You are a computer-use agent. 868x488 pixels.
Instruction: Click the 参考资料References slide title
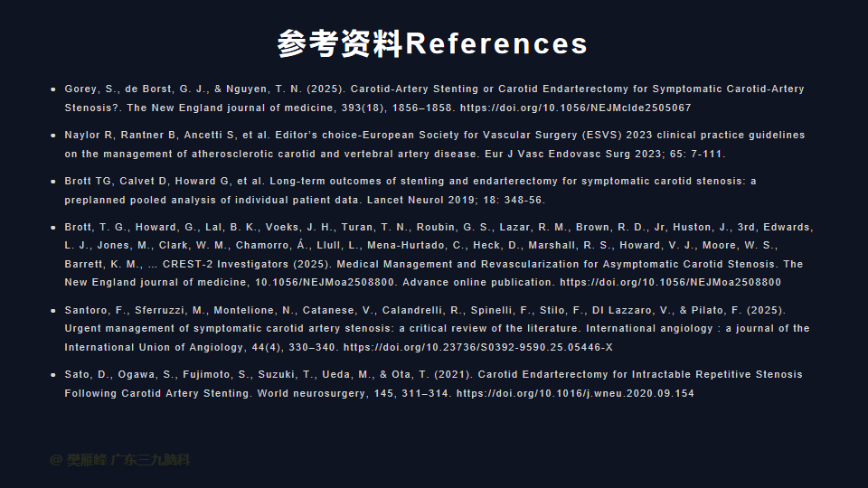(433, 43)
